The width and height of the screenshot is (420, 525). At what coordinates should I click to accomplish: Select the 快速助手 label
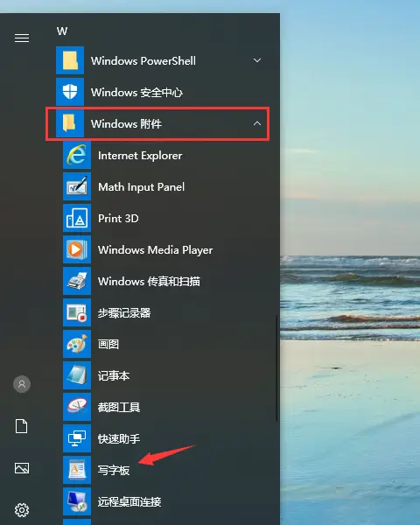point(119,438)
